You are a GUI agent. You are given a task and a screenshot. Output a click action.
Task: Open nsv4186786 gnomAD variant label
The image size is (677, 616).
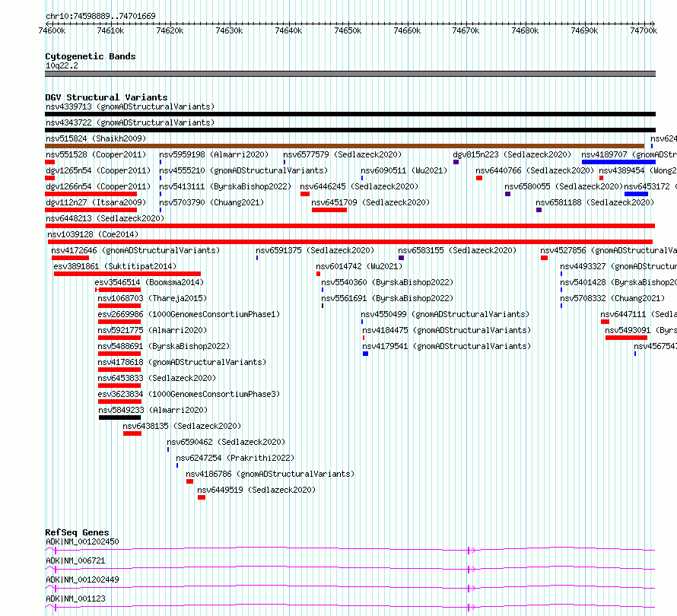pyautogui.click(x=270, y=474)
